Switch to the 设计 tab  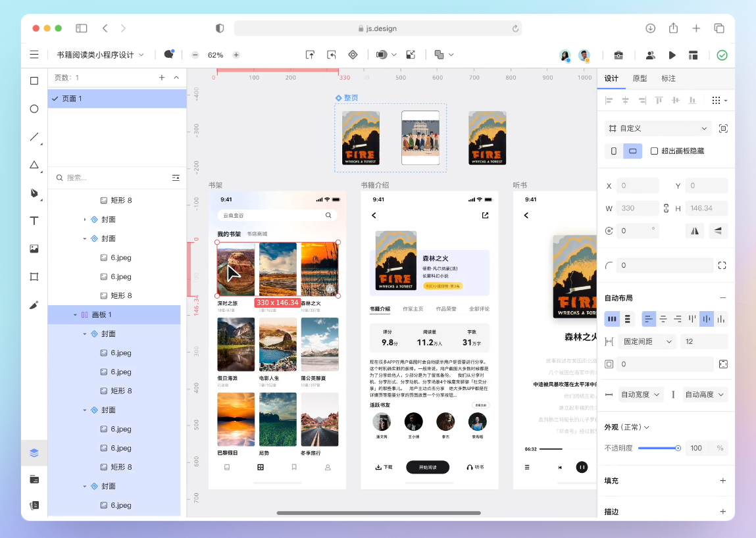pos(611,78)
